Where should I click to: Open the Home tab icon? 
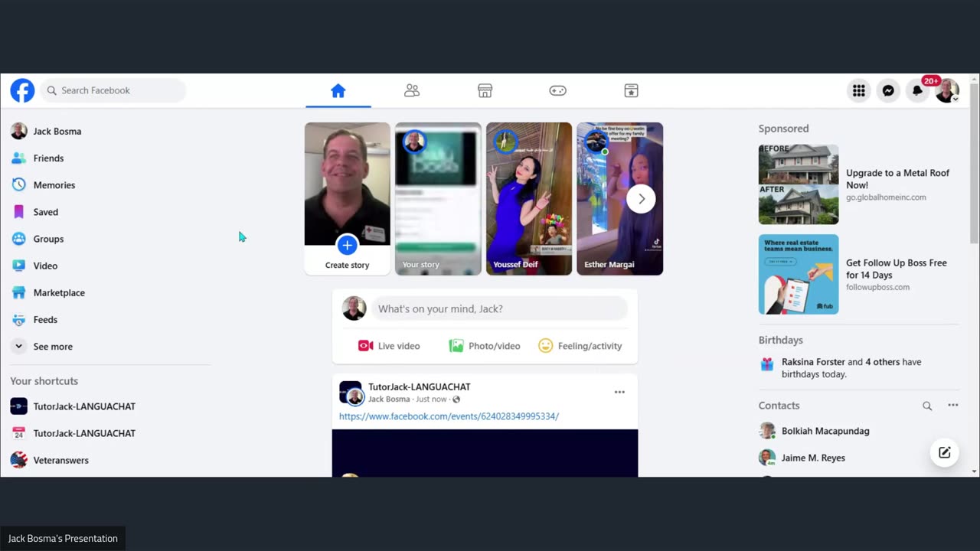[338, 90]
